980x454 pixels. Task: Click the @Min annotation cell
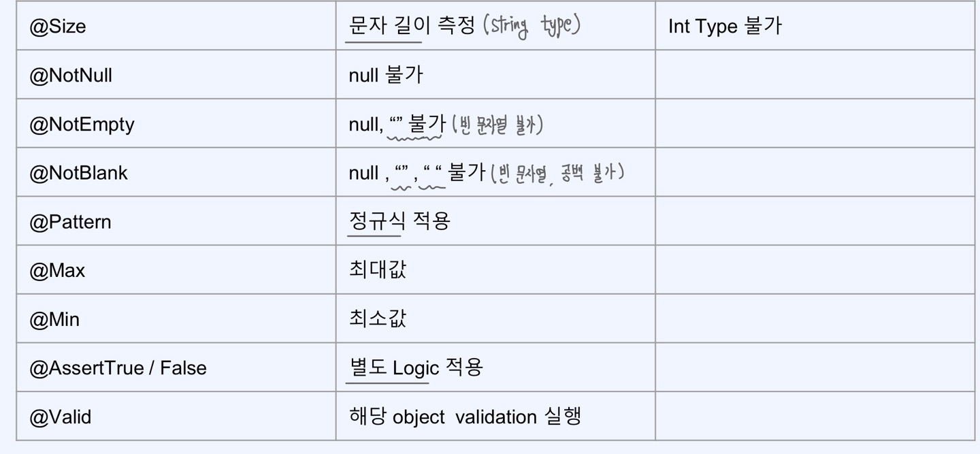[176, 319]
